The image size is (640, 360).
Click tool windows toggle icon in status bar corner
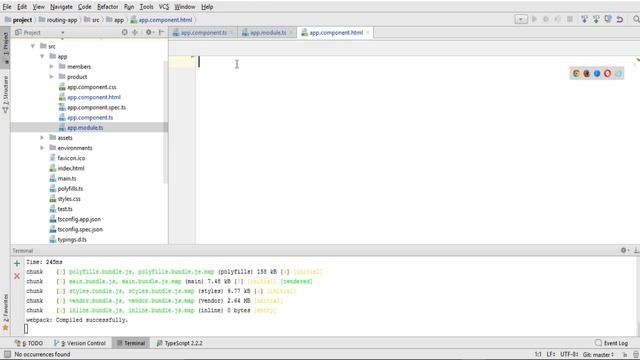click(7, 354)
